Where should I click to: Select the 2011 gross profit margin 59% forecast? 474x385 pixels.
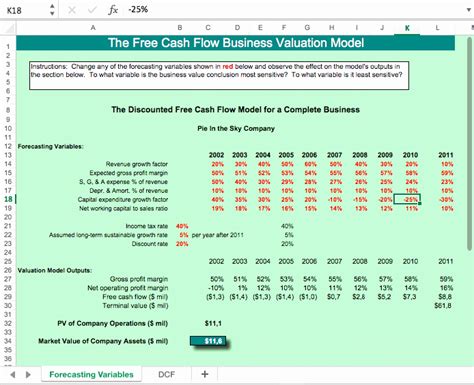tap(447, 173)
